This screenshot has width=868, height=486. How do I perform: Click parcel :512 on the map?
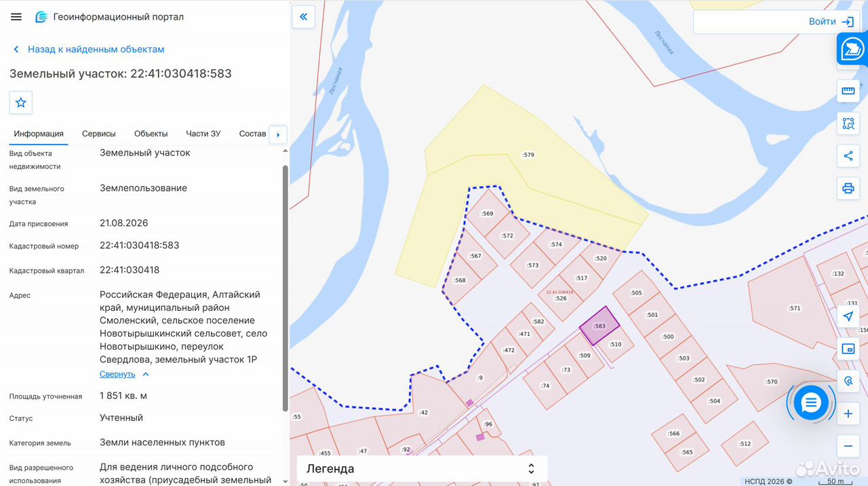745,444
